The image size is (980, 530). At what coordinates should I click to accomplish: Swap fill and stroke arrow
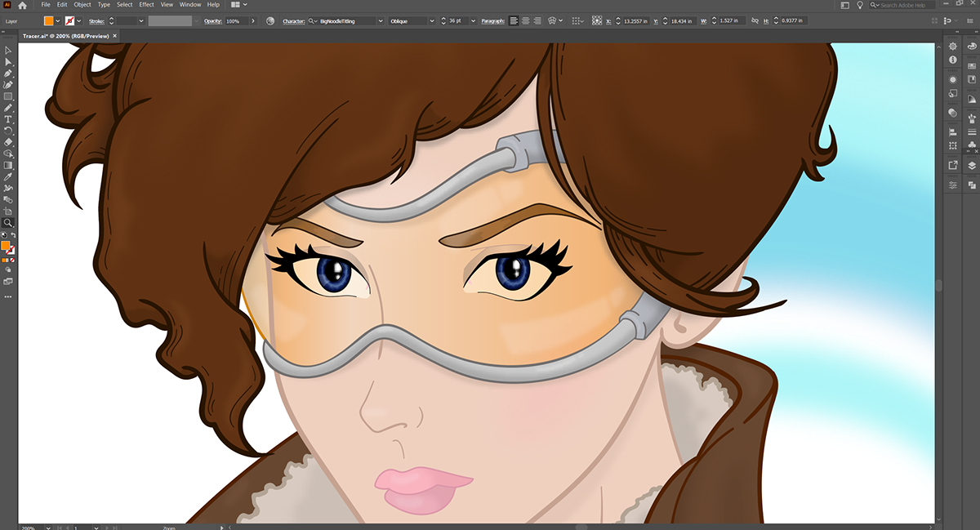click(14, 235)
